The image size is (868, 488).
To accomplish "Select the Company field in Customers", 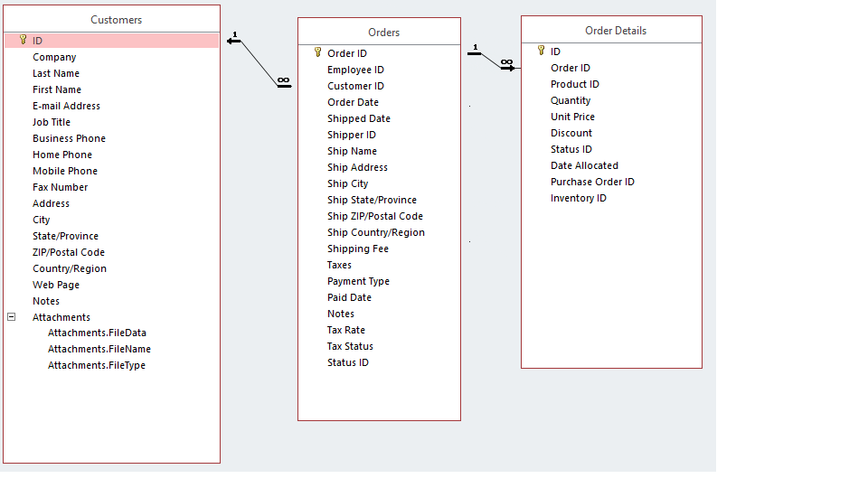I will click(x=54, y=57).
